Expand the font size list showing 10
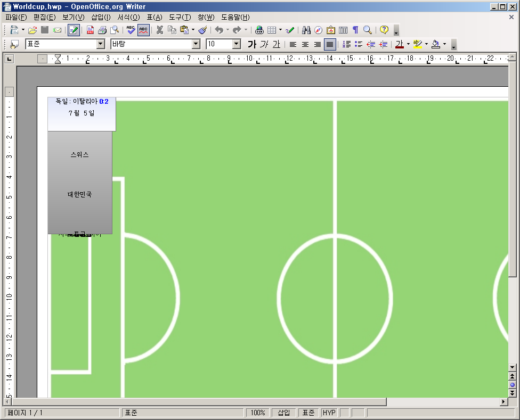 pyautogui.click(x=237, y=44)
